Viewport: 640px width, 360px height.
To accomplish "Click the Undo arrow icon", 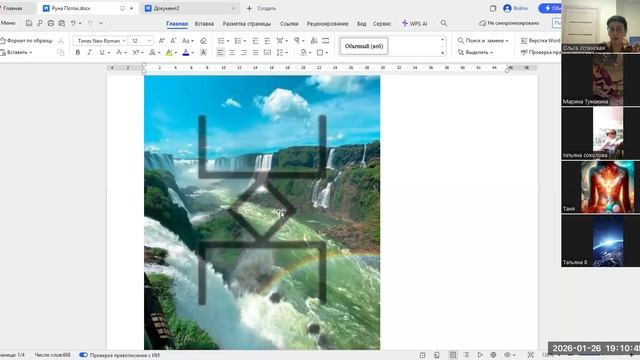I will 73,24.
